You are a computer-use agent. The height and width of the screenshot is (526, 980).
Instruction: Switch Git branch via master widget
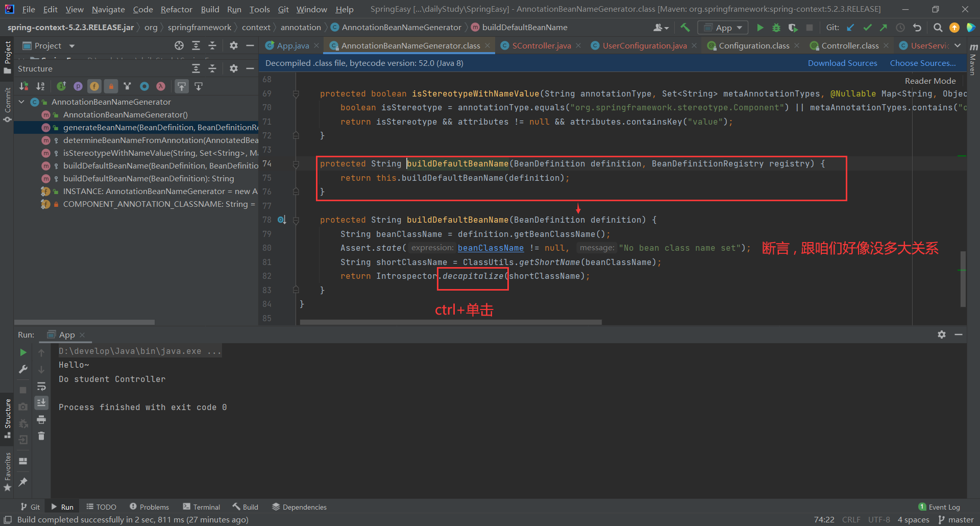tap(956, 519)
